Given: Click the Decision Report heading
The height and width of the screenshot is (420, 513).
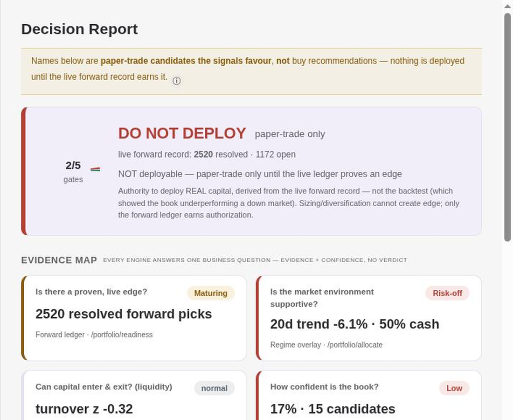Looking at the screenshot, I should coord(79,29).
